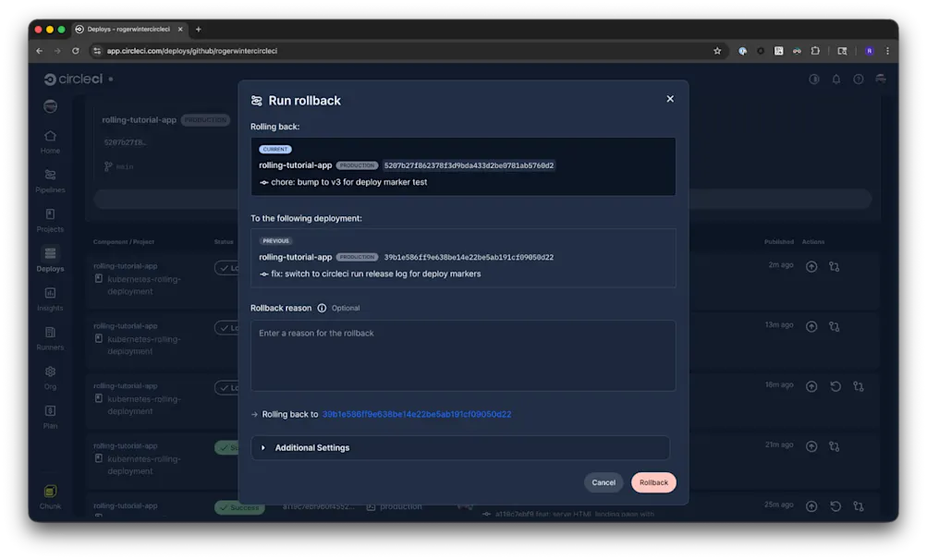The image size is (927, 560).
Task: Navigate to Insights in the sidebar
Action: click(x=49, y=300)
